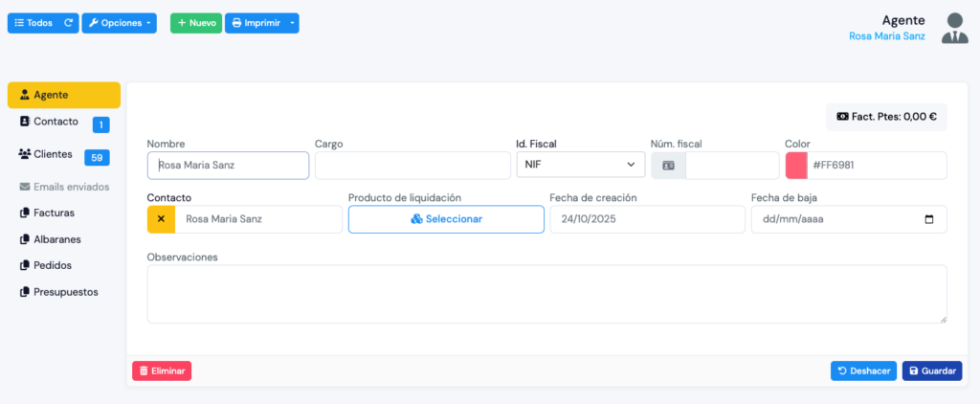
Task: Click the pink color swatch #FF6981
Action: click(x=796, y=166)
